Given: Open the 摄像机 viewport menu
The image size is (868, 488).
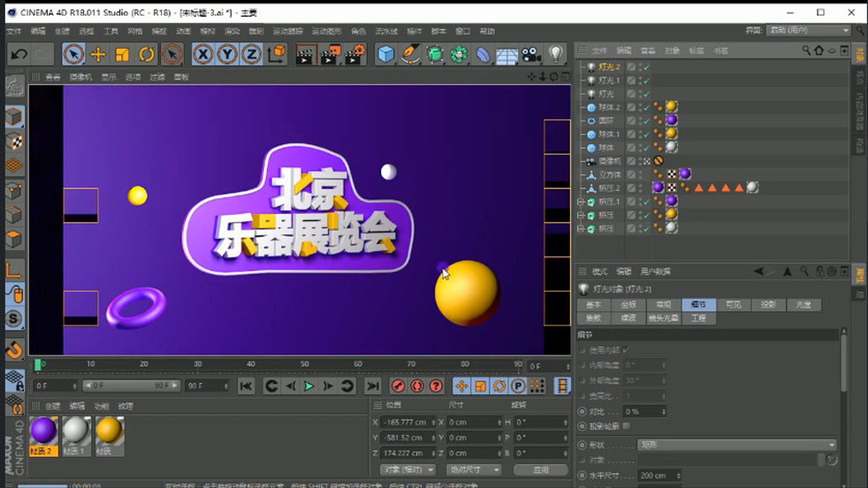Looking at the screenshot, I should [80, 77].
